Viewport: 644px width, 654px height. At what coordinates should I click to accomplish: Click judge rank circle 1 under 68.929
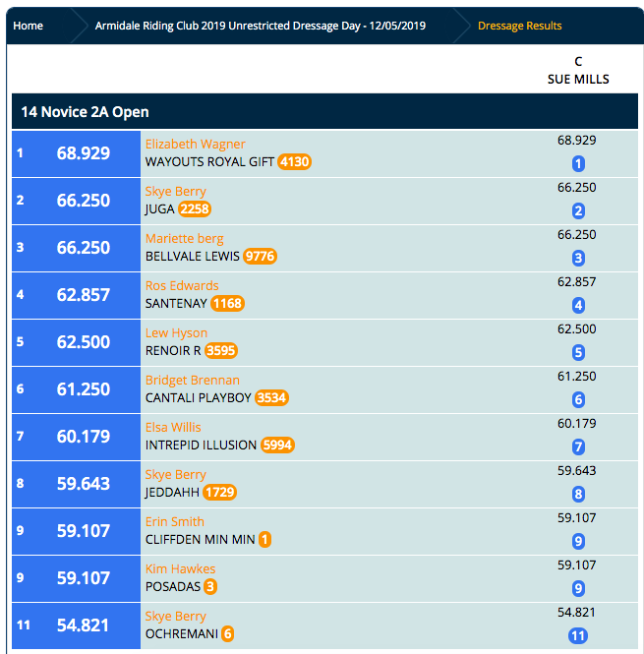tap(578, 164)
